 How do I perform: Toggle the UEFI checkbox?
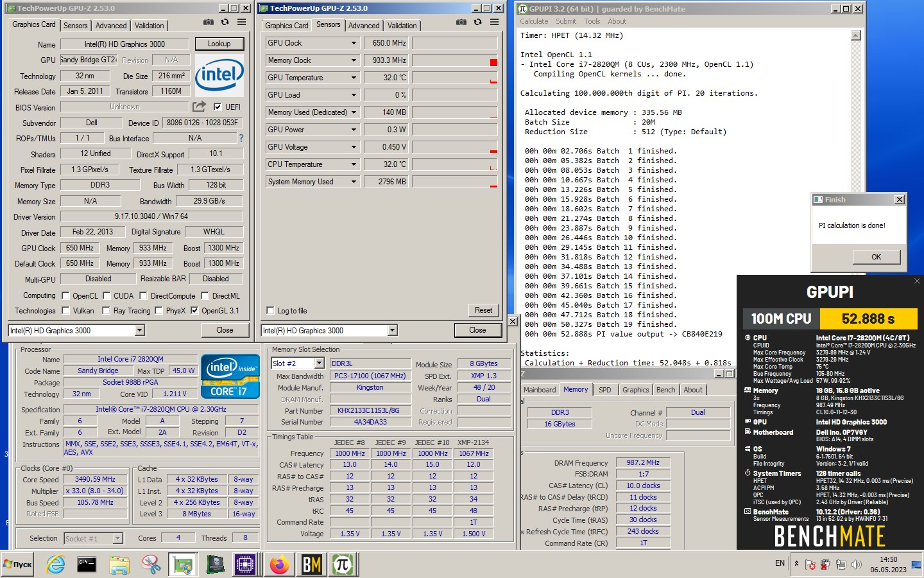tap(218, 107)
